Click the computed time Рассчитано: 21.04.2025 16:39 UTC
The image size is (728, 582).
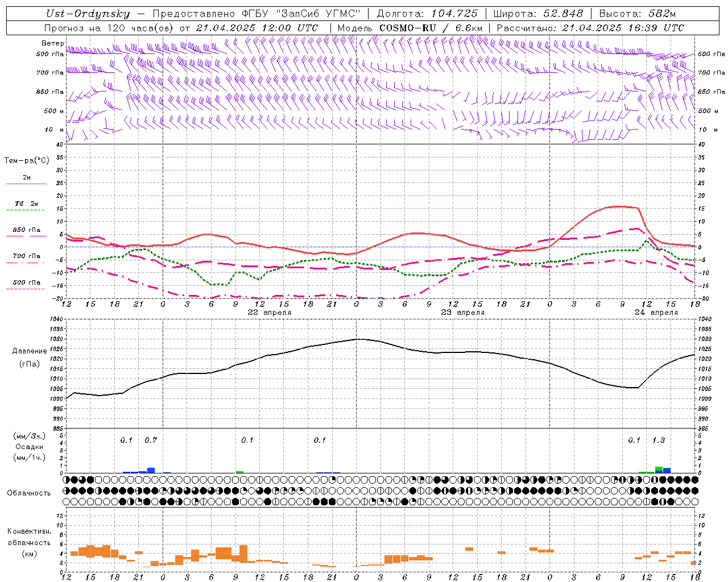click(x=590, y=27)
